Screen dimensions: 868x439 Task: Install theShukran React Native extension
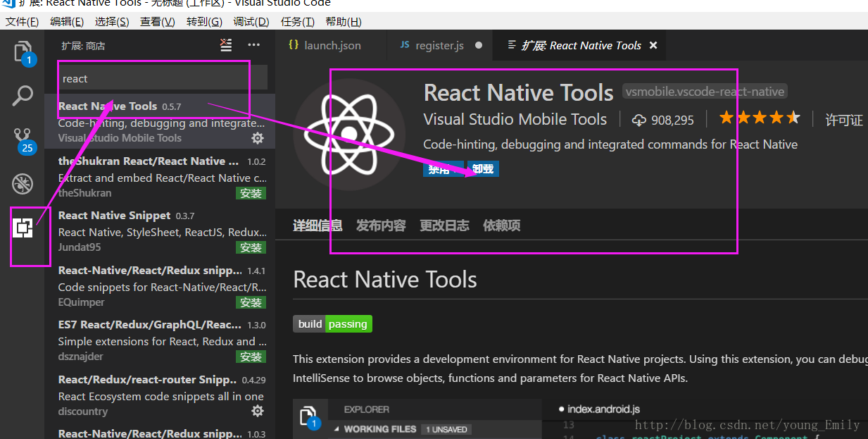[x=251, y=193]
